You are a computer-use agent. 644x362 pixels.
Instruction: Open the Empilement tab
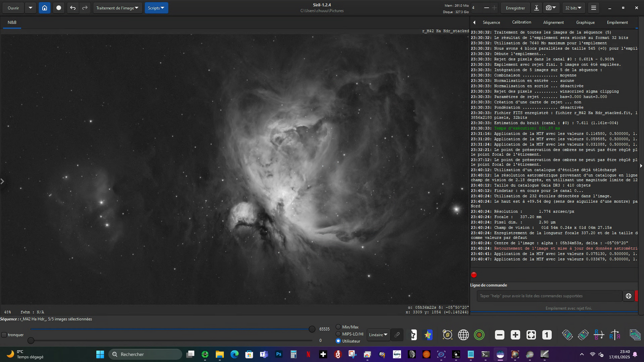pos(617,22)
